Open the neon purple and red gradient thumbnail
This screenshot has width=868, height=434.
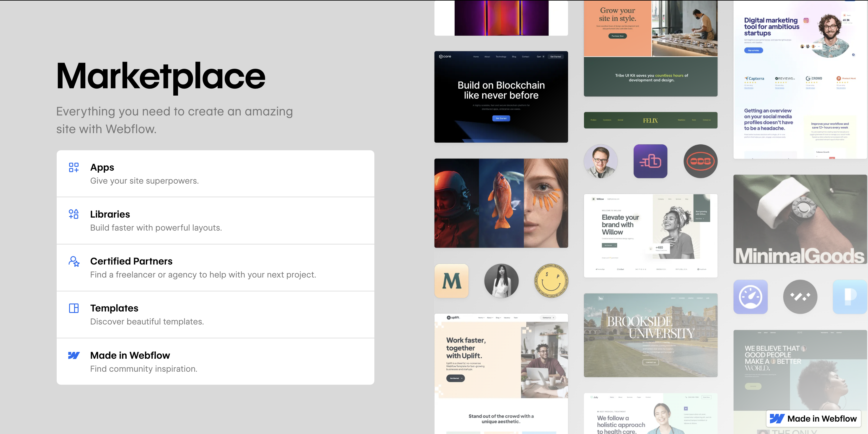501,18
